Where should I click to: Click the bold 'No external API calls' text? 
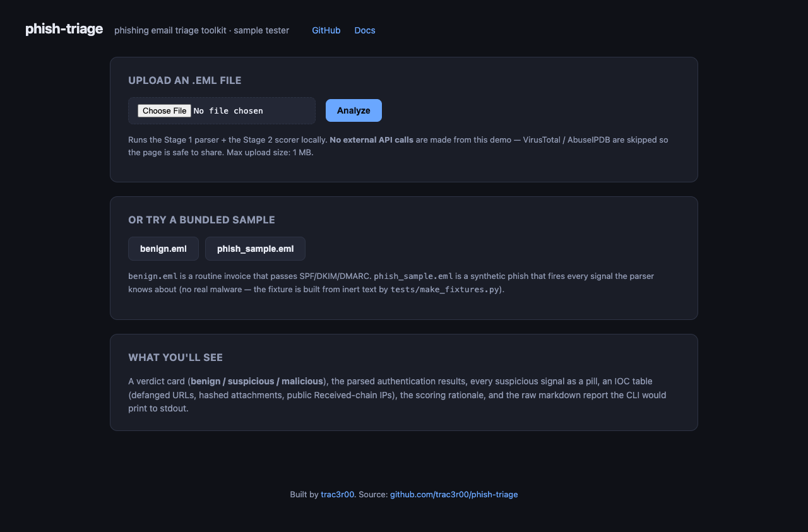click(371, 139)
